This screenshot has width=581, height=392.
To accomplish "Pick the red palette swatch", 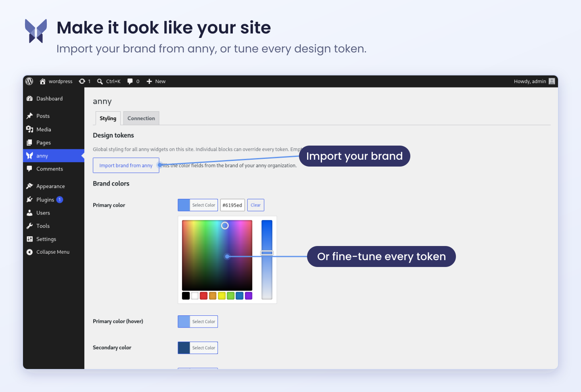I will pos(204,296).
